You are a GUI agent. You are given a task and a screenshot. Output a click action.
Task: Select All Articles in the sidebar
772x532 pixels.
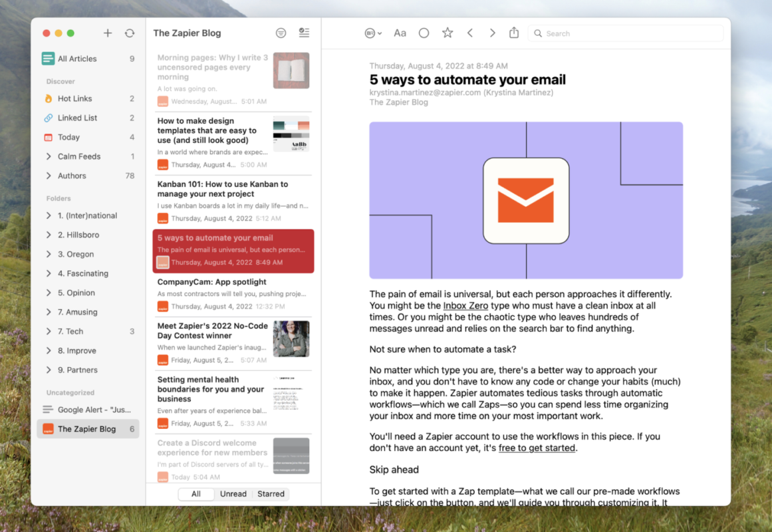88,59
